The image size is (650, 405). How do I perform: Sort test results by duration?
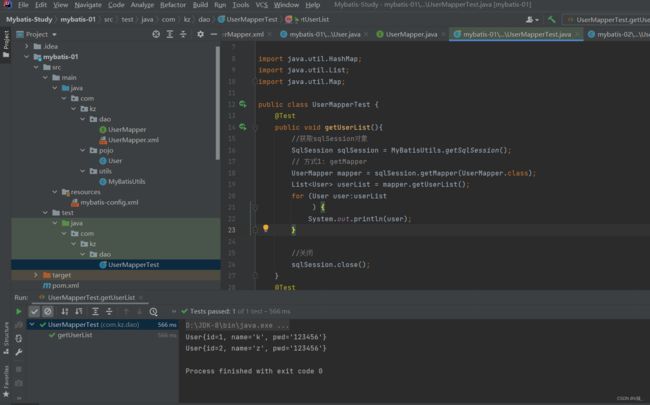[79, 311]
